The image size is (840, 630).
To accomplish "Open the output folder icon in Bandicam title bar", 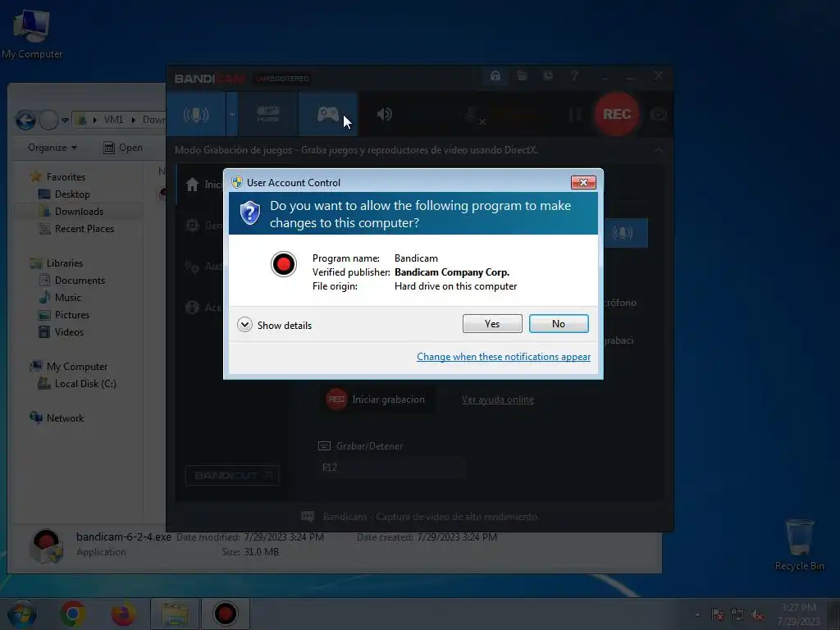I will pyautogui.click(x=522, y=76).
